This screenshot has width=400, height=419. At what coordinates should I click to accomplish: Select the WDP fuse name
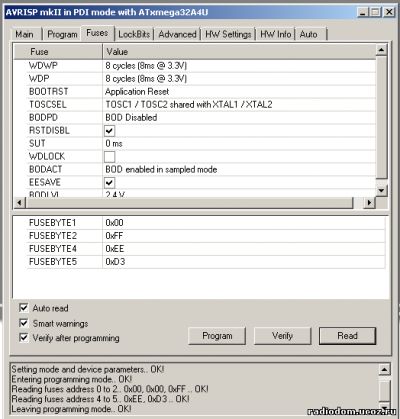pyautogui.click(x=39, y=79)
